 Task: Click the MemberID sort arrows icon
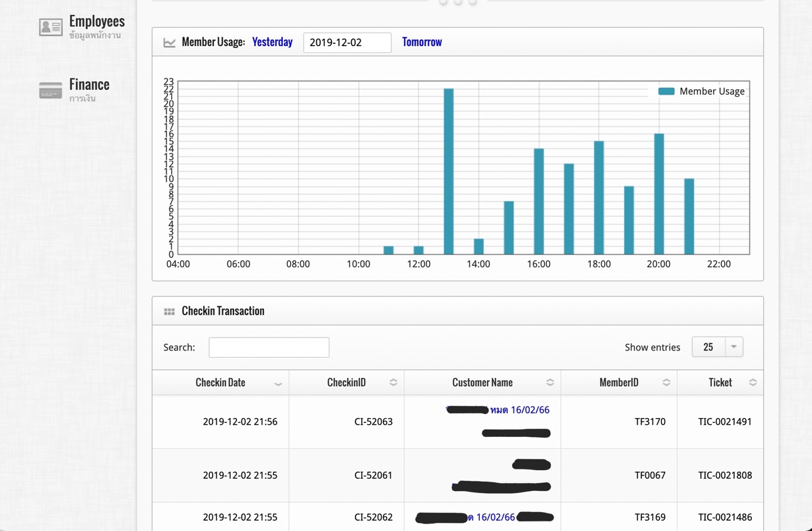click(667, 383)
